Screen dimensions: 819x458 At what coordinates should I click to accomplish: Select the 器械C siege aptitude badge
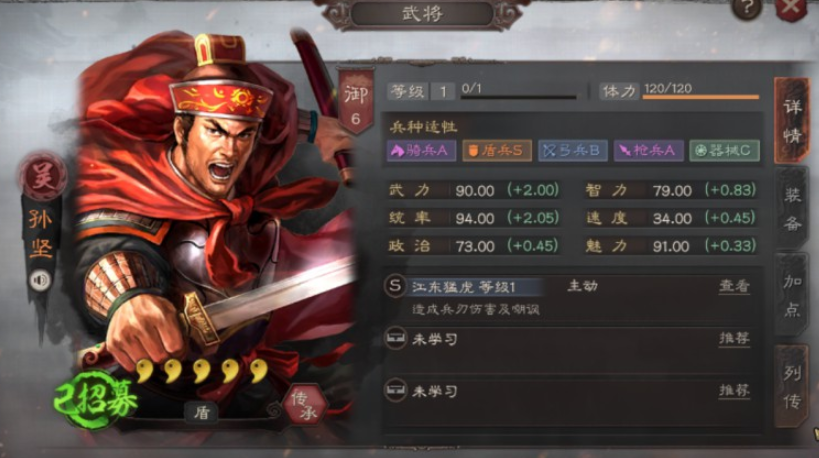[724, 150]
